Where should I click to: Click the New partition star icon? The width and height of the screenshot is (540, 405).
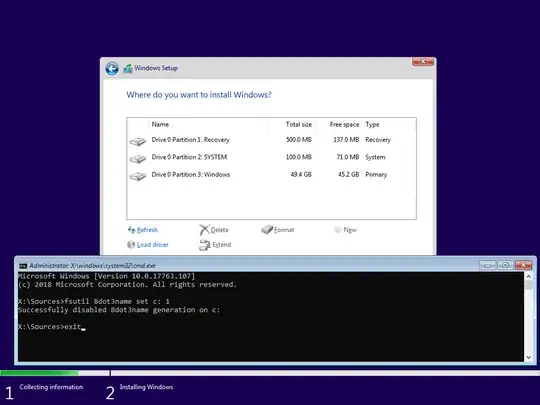[x=338, y=230]
